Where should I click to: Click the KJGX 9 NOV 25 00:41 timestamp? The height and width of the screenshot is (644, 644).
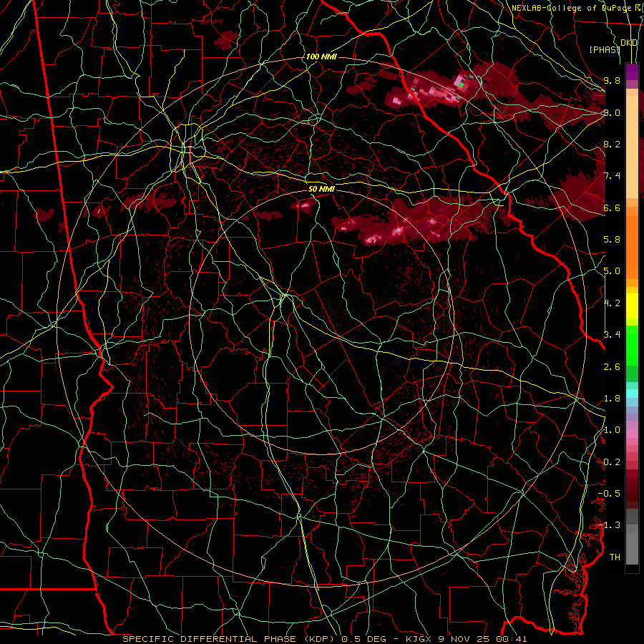(x=467, y=639)
